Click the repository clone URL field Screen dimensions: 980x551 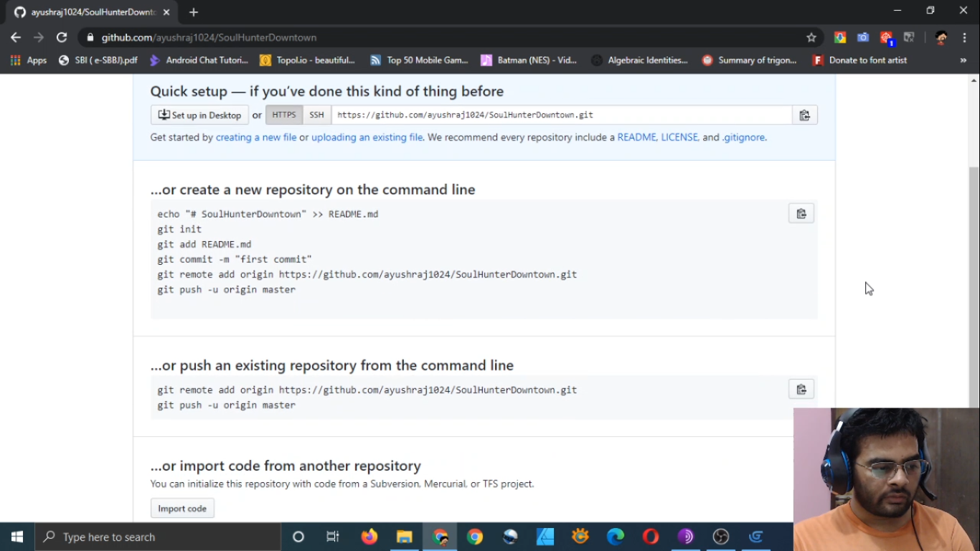click(x=562, y=115)
